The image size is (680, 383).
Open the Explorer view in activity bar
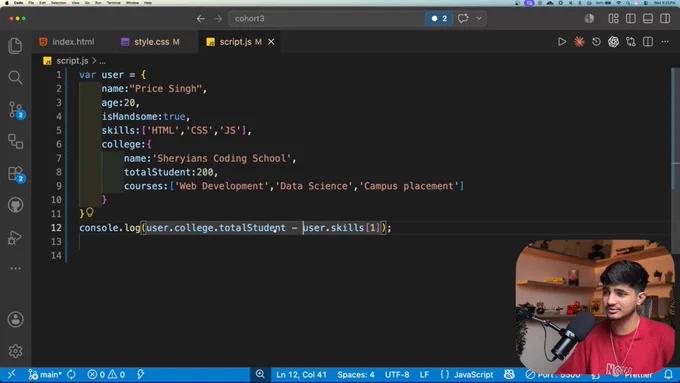point(15,46)
